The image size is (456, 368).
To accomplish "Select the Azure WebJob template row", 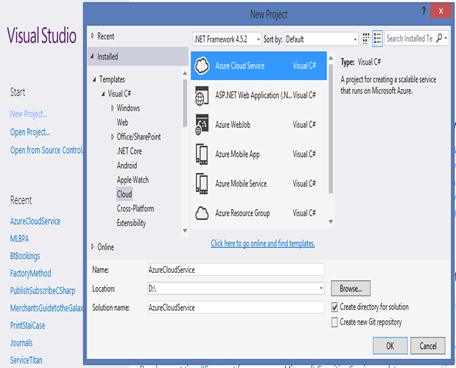I will pos(259,125).
